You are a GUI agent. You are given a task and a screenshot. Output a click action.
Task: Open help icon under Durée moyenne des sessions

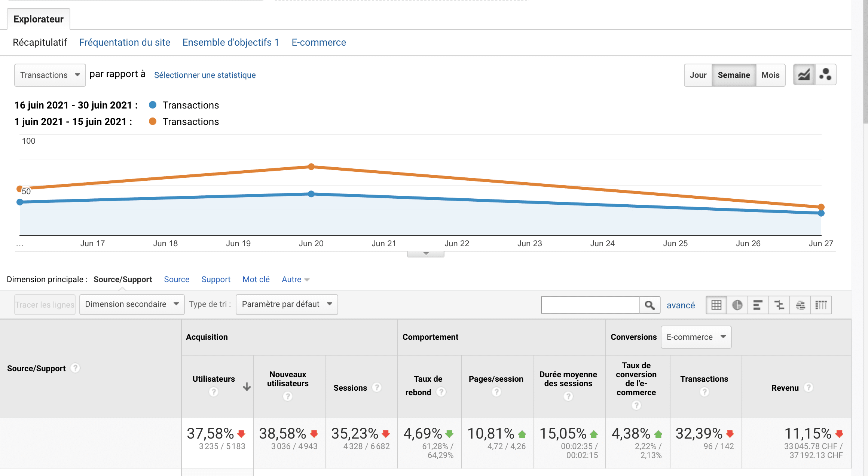click(x=568, y=396)
